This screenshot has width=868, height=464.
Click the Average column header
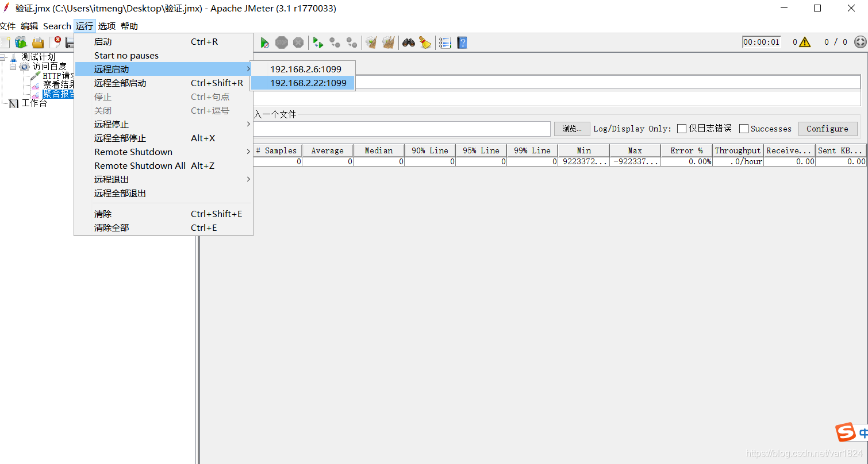click(x=328, y=150)
